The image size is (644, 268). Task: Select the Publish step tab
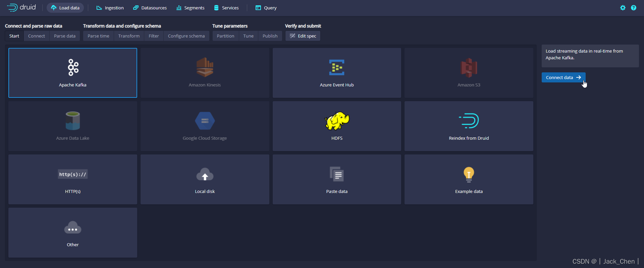click(270, 36)
